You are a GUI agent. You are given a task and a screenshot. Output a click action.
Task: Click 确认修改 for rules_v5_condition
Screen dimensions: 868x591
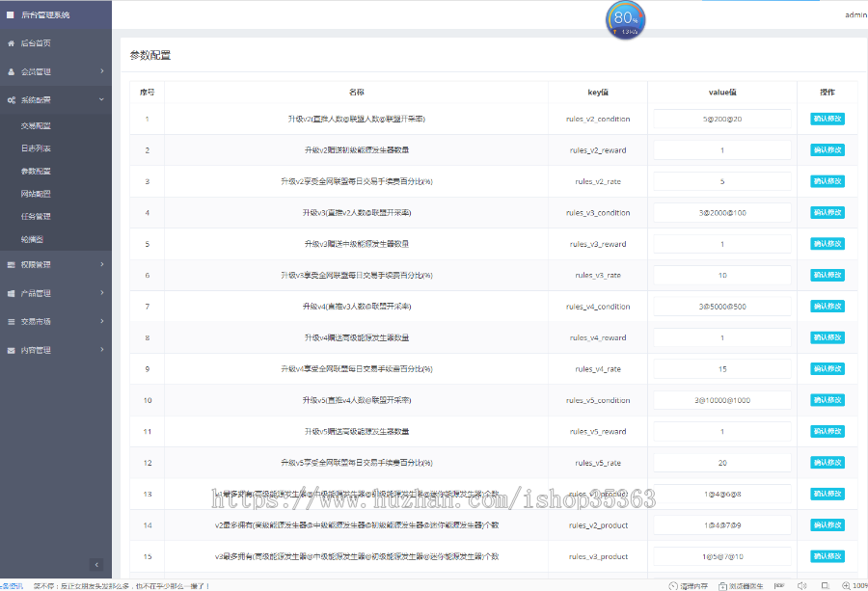[x=827, y=400]
